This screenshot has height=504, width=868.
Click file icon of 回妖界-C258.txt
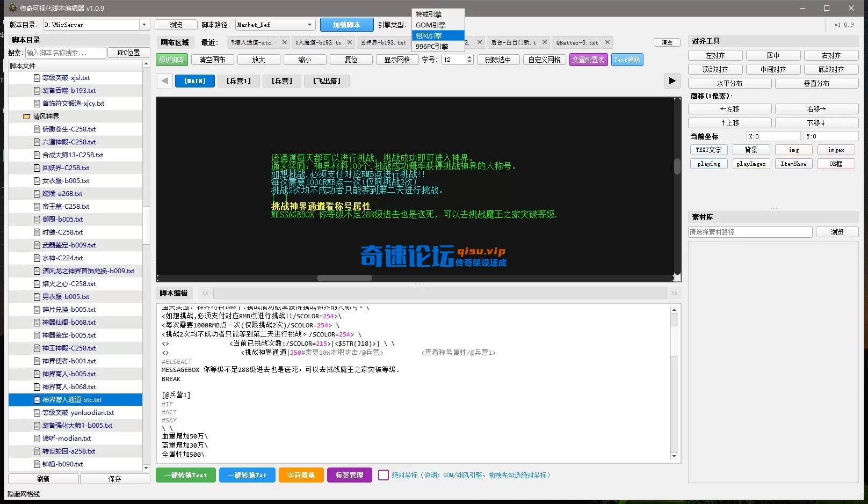[37, 168]
